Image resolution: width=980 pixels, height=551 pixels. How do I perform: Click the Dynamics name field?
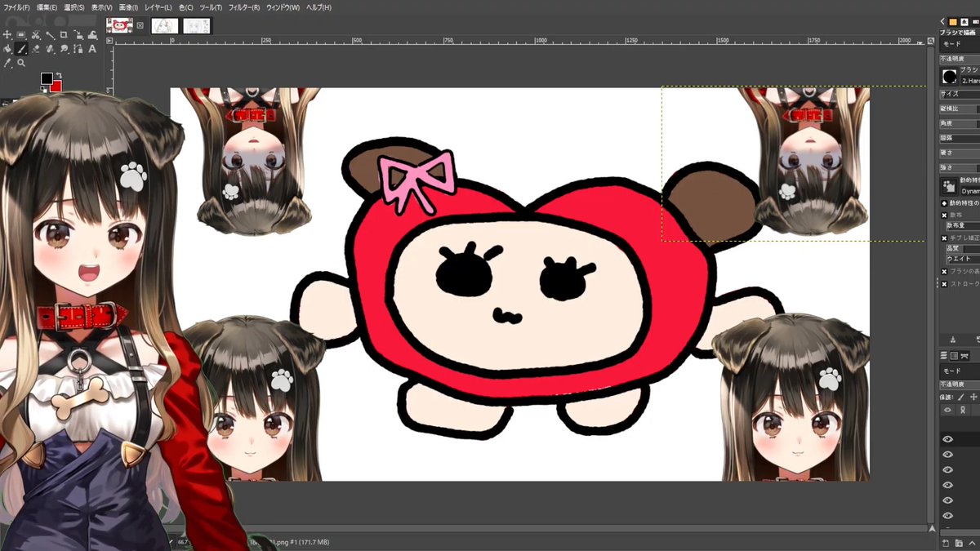[x=969, y=190]
